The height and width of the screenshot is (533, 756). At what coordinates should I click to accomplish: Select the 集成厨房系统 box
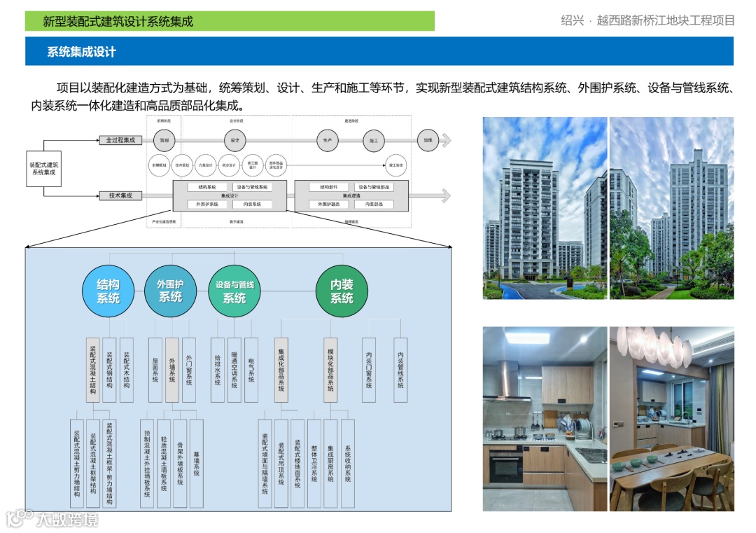tap(330, 464)
